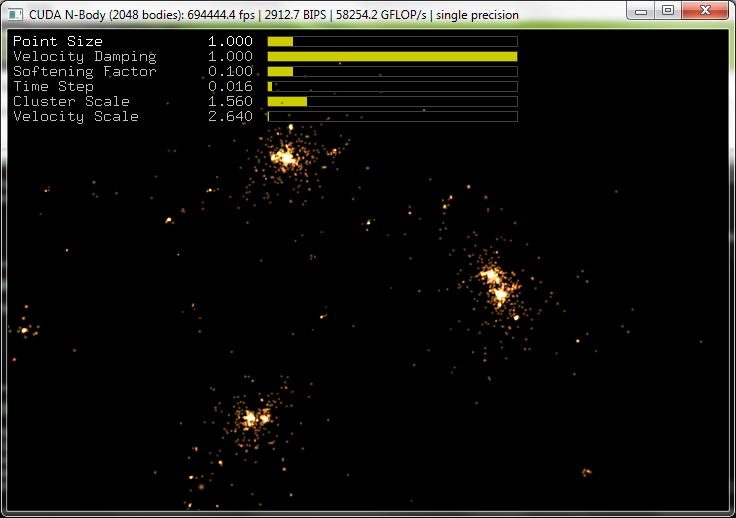The width and height of the screenshot is (736, 518).
Task: Click the application icon in the title bar
Action: [16, 14]
